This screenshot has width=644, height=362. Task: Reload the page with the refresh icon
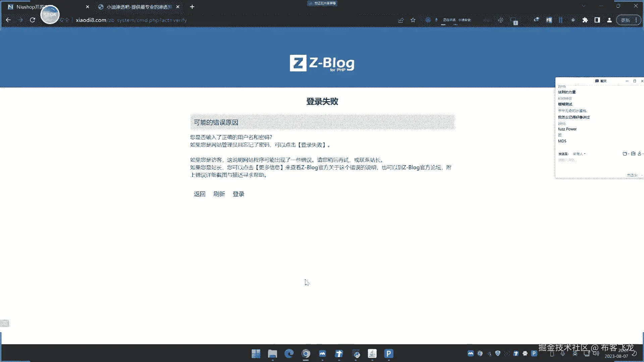33,20
